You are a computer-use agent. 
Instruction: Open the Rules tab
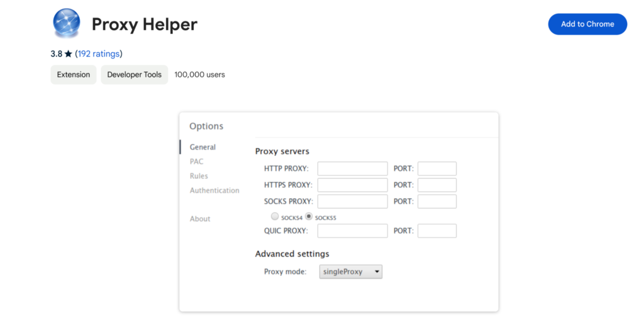[x=199, y=176]
